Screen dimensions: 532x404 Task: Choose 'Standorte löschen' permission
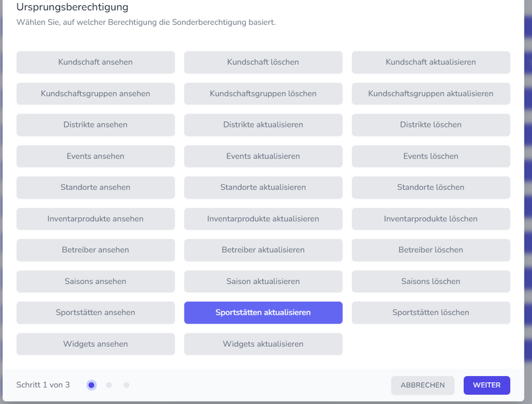(x=431, y=187)
